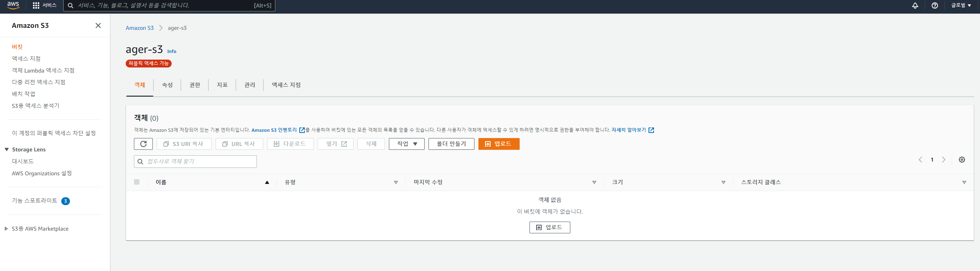980x271 pixels.
Task: Click external link icon after 자세히 알아보기
Action: coord(651,130)
